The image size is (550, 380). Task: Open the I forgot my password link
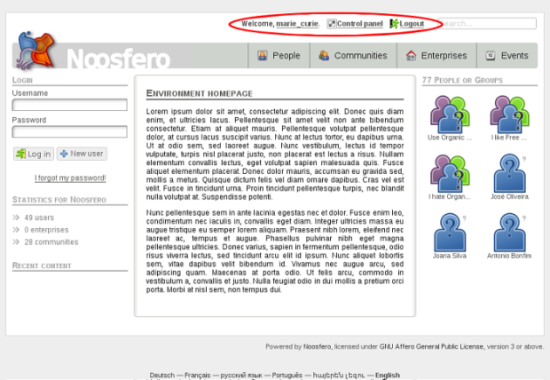point(70,178)
